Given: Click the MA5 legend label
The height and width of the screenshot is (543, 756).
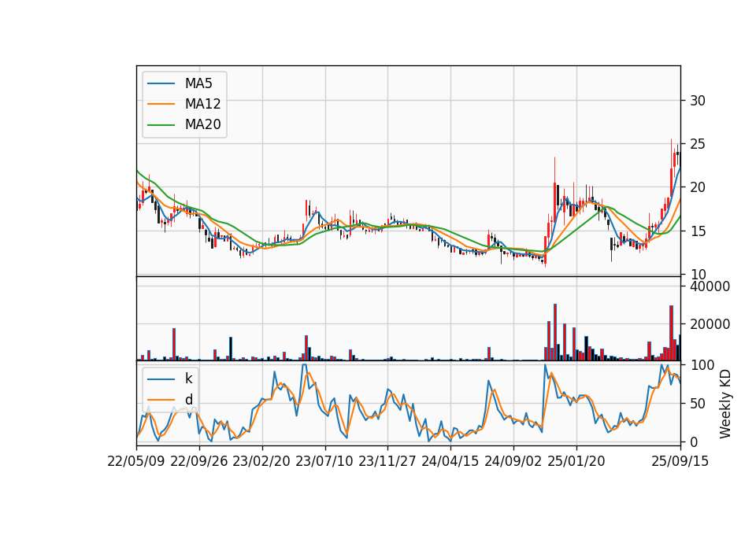Looking at the screenshot, I should click(x=198, y=83).
